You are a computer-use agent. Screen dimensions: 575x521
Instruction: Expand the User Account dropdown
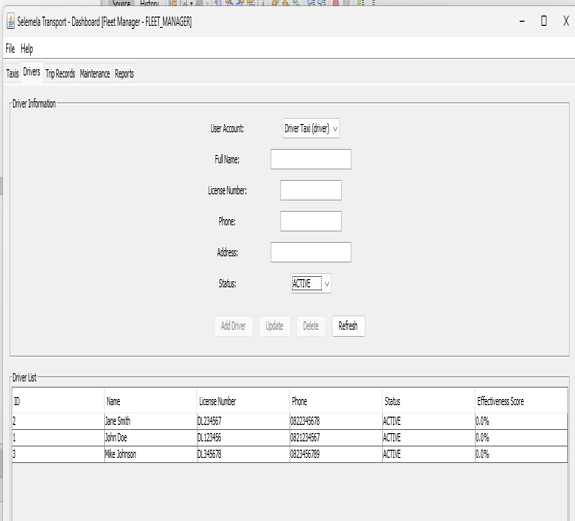point(311,128)
